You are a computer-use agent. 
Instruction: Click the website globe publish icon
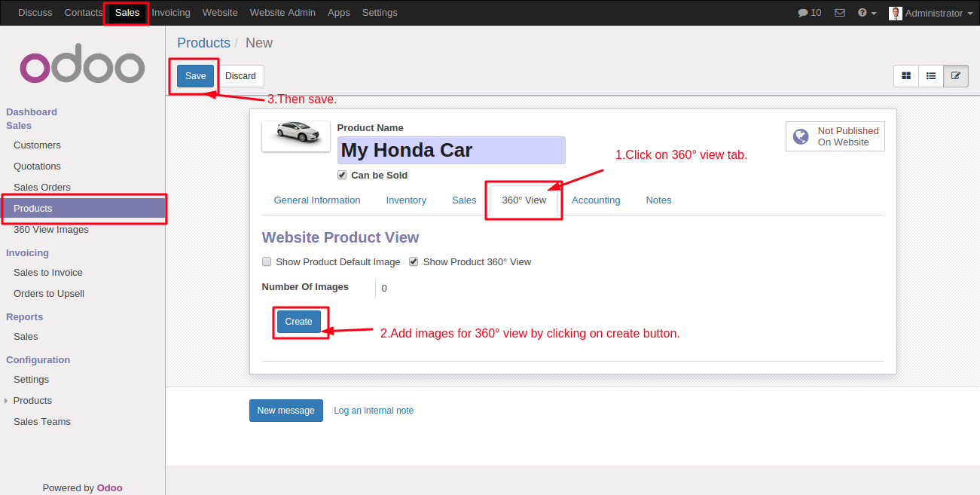[x=801, y=136]
